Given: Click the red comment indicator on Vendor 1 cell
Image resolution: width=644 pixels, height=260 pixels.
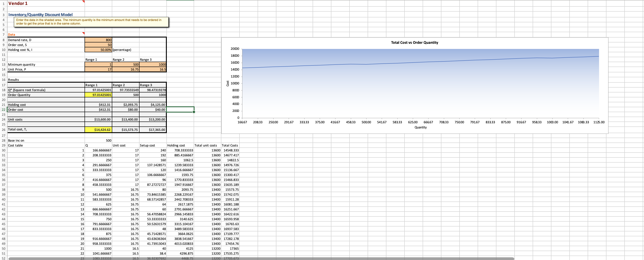Looking at the screenshot, I should click(84, 2).
